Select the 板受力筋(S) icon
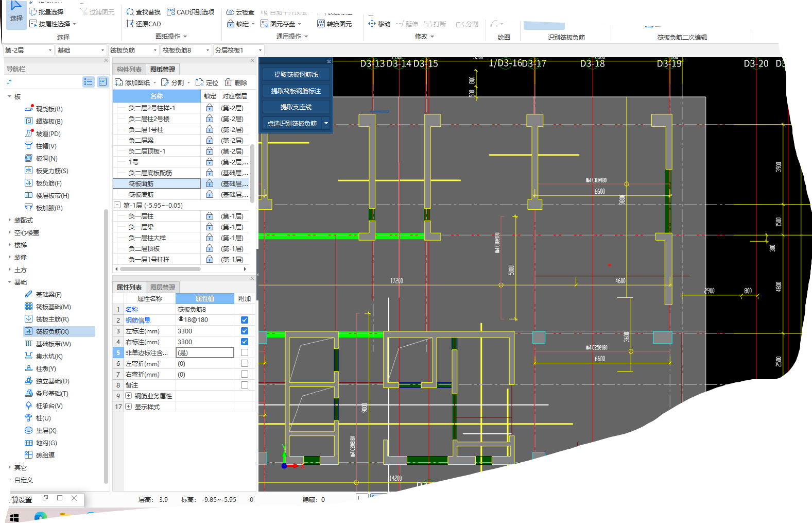Screen dimensions: 812x523 coord(28,171)
